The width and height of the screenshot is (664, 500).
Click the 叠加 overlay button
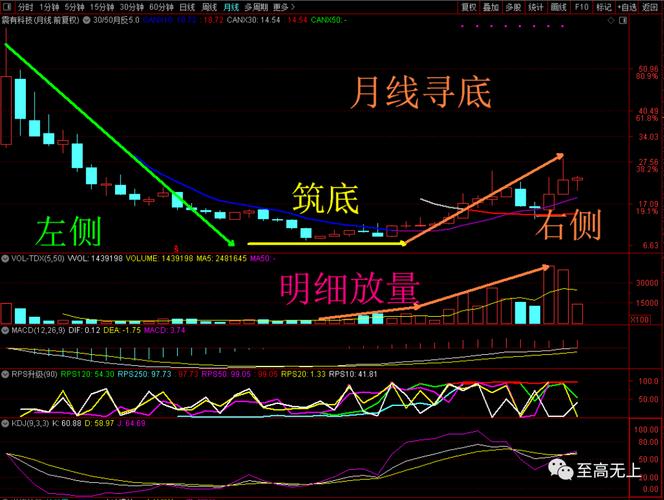pos(491,7)
